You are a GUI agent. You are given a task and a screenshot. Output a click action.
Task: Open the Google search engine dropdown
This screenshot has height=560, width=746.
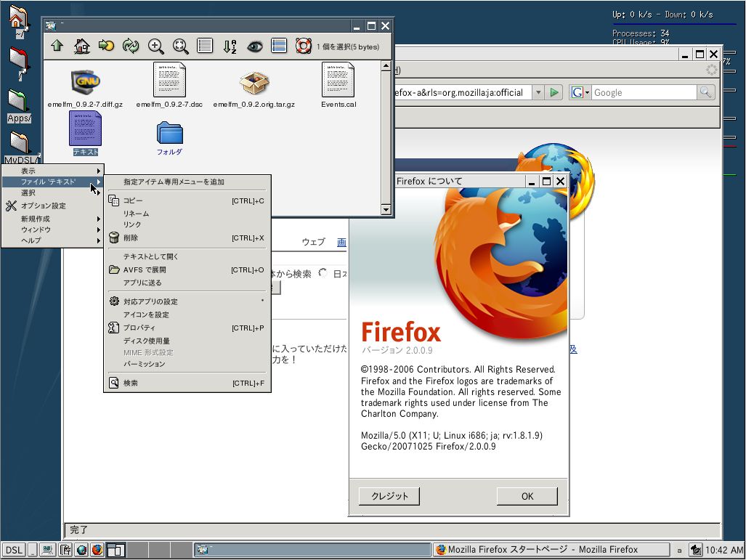(x=580, y=92)
